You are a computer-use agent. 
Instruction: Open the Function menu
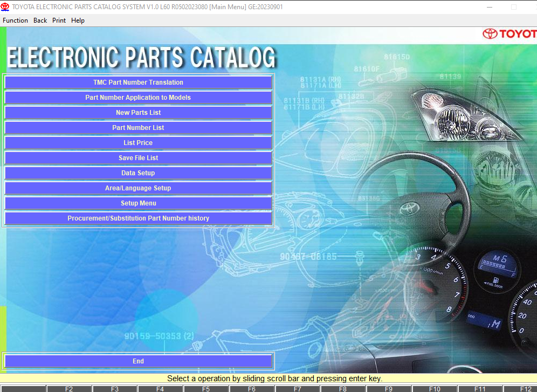click(x=15, y=20)
